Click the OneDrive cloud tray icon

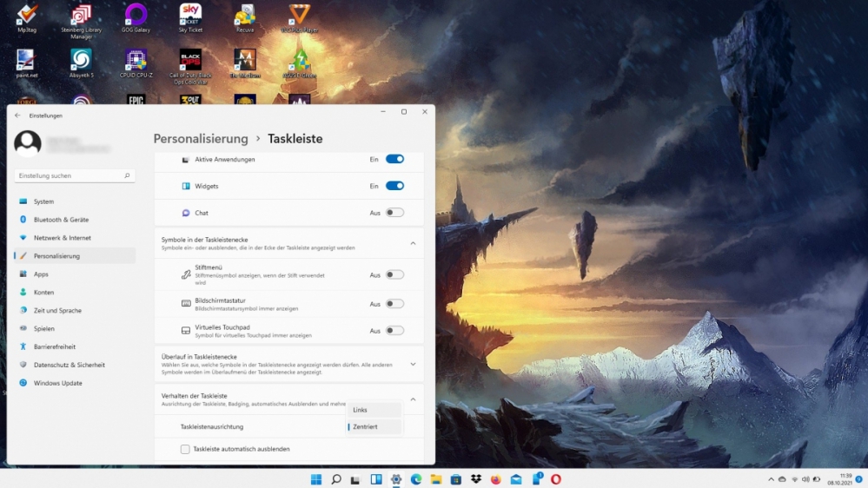782,479
